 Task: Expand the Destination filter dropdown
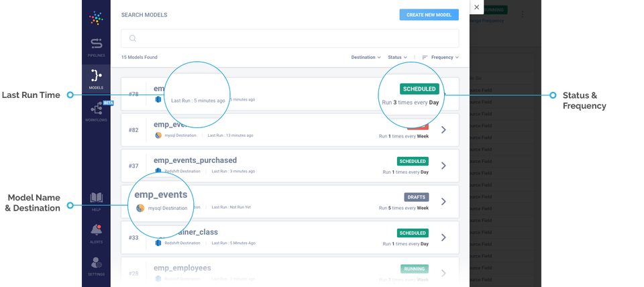pyautogui.click(x=366, y=58)
